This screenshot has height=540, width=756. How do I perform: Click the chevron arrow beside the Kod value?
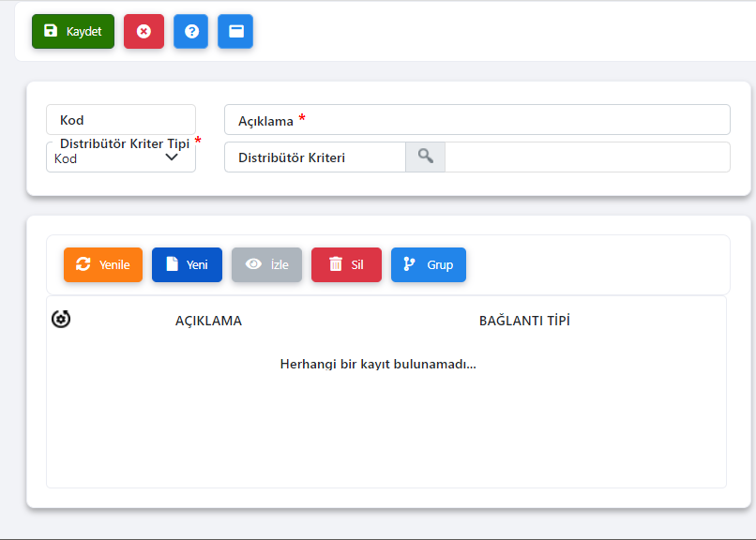(172, 157)
